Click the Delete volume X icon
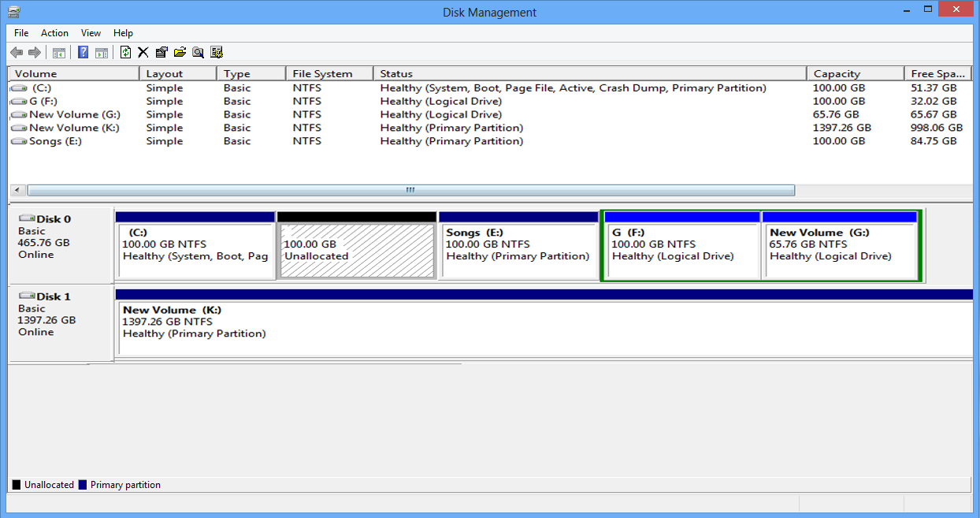This screenshot has width=980, height=518. click(143, 52)
